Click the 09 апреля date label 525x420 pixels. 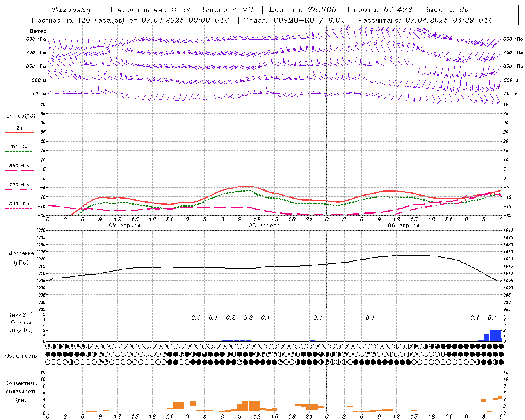point(403,226)
